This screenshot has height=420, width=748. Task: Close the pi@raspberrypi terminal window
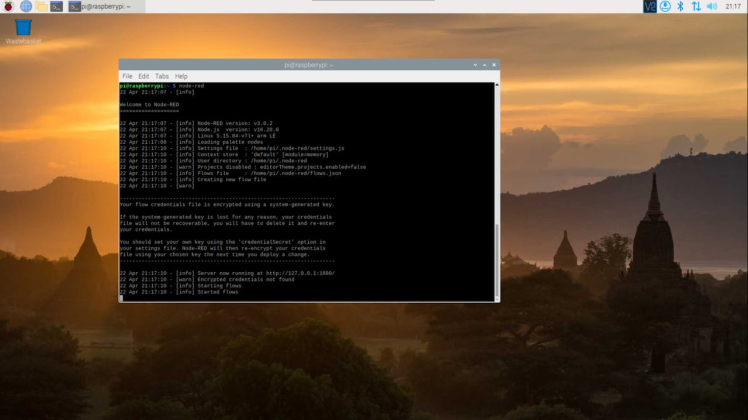pos(492,64)
